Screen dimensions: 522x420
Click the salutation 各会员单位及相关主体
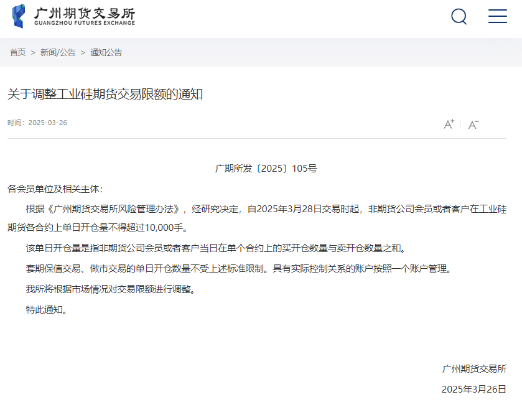55,189
